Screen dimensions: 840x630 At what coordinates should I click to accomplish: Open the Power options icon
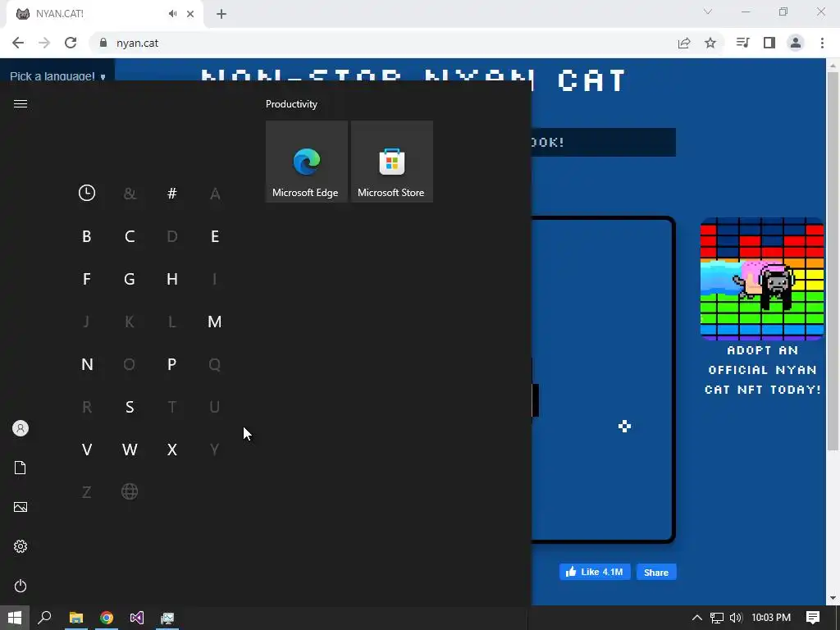pos(21,586)
